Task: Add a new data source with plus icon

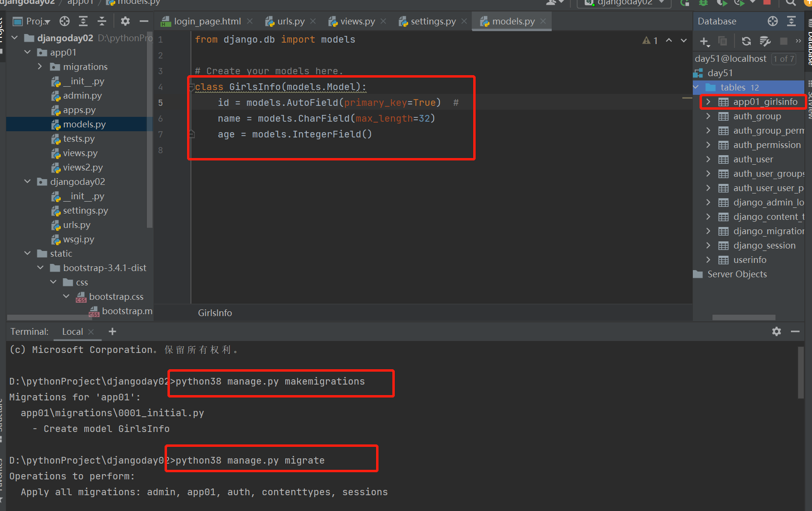Action: [704, 42]
